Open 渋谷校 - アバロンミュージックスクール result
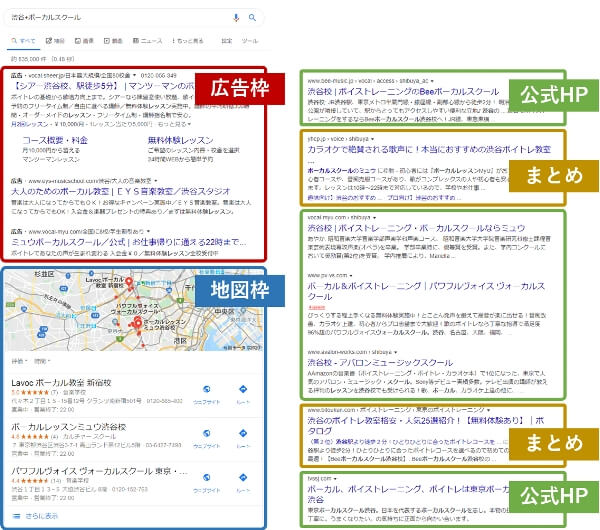Viewport: 600px width, 530px height. pyautogui.click(x=380, y=362)
